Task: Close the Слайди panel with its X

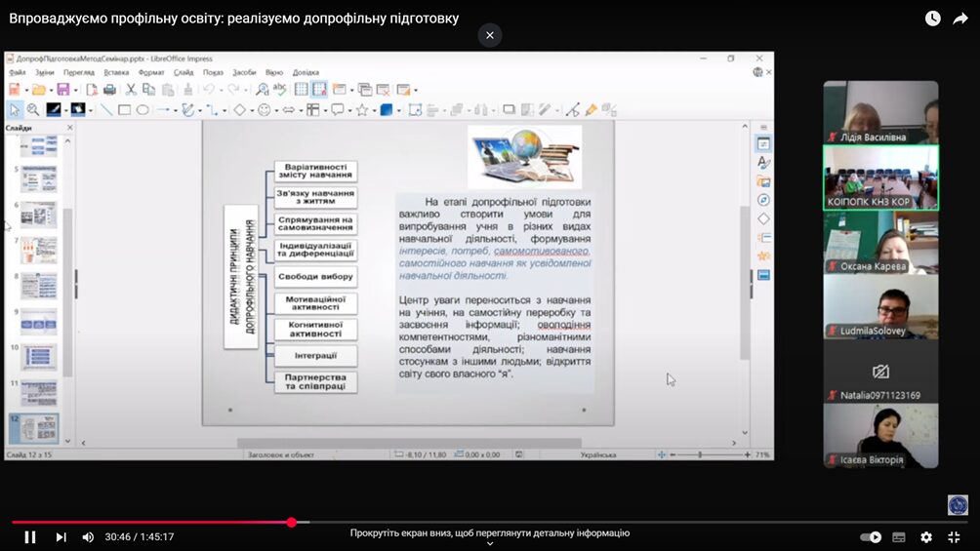Action: coord(69,128)
